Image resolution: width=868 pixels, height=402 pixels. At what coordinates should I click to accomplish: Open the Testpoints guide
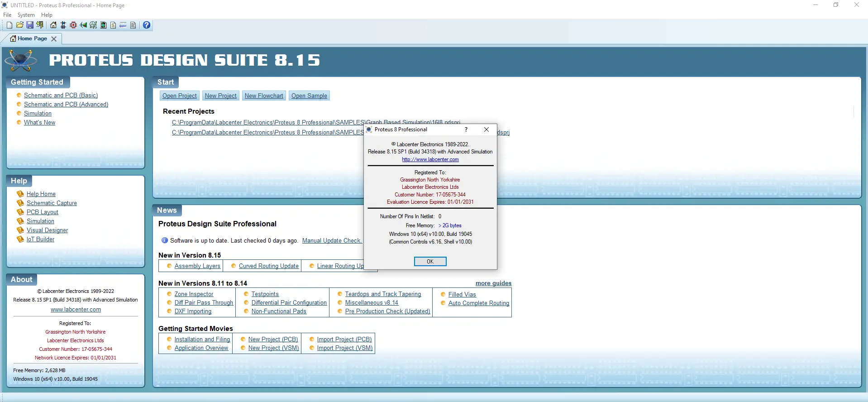[x=265, y=294]
